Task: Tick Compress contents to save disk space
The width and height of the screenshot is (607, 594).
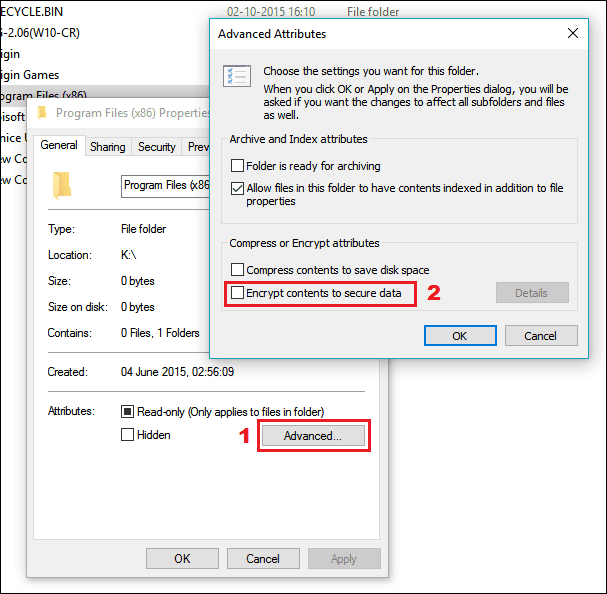Action: tap(237, 270)
